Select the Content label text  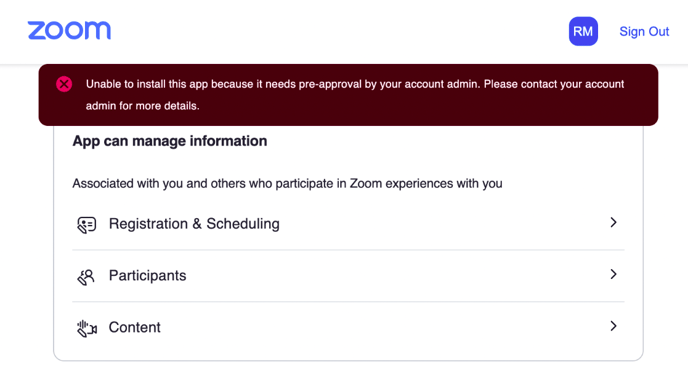point(134,327)
